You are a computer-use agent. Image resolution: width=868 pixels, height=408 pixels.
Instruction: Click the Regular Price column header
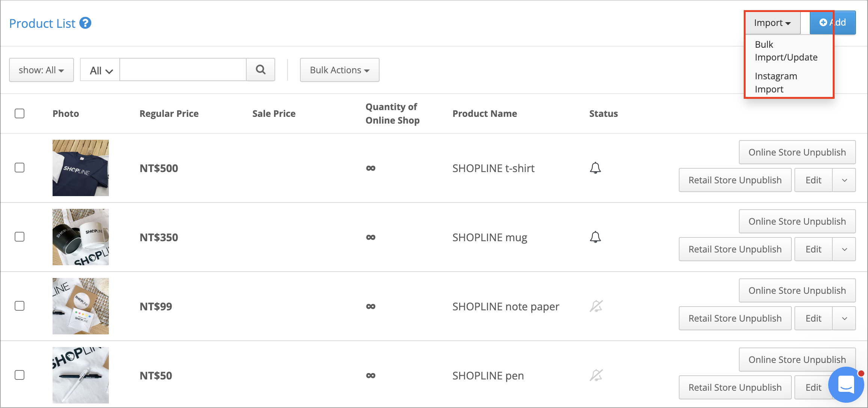(169, 113)
